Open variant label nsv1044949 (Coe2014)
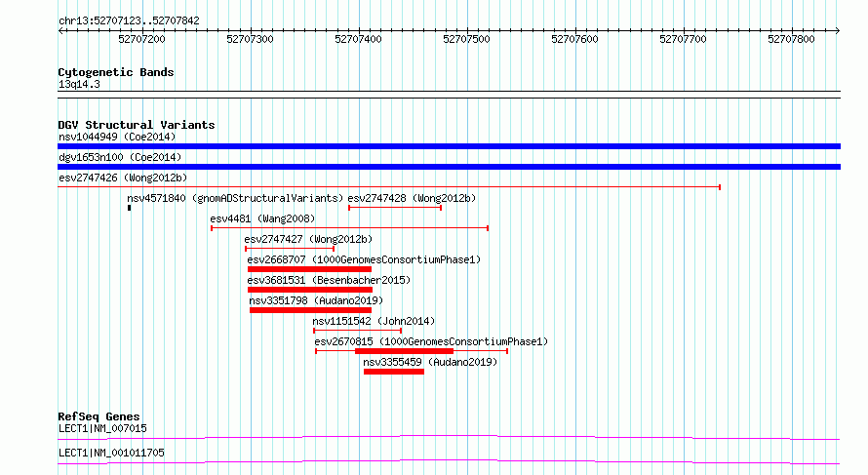The height and width of the screenshot is (475, 868). coord(117,137)
